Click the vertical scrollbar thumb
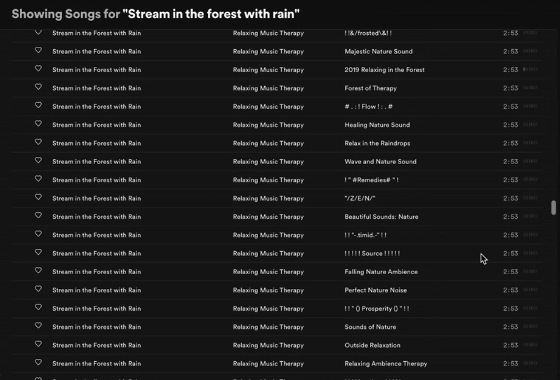The image size is (560, 380). (554, 208)
